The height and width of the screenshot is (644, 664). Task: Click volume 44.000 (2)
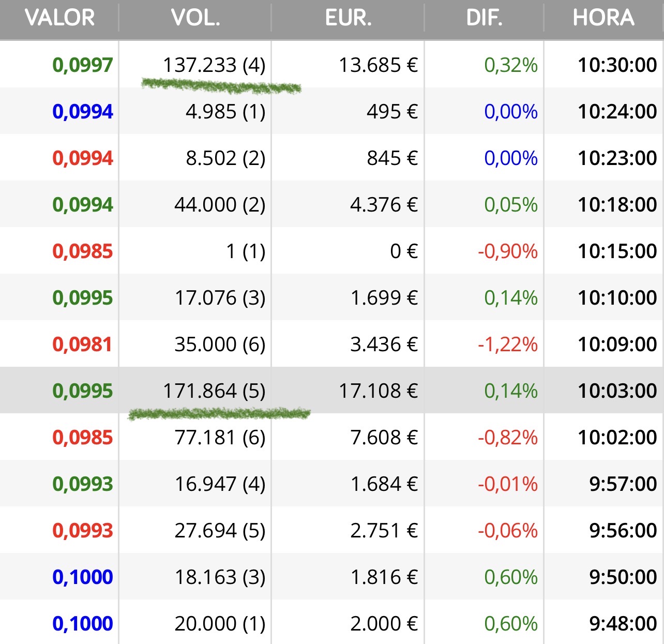[x=220, y=205]
